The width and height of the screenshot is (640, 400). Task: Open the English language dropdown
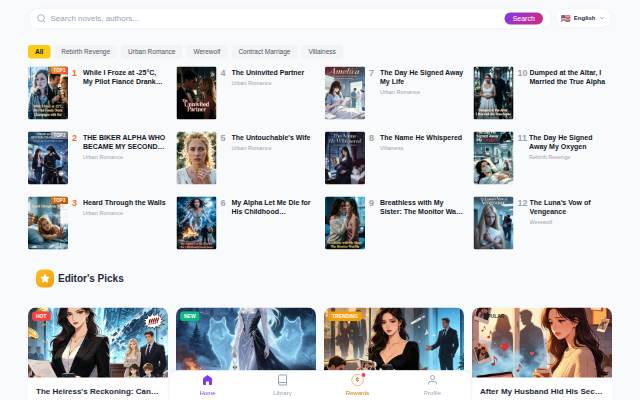583,18
